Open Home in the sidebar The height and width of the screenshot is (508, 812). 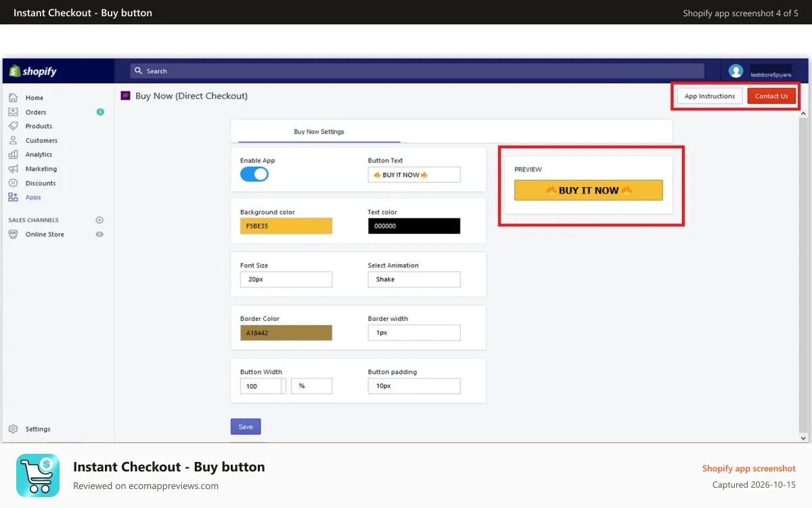(x=34, y=98)
